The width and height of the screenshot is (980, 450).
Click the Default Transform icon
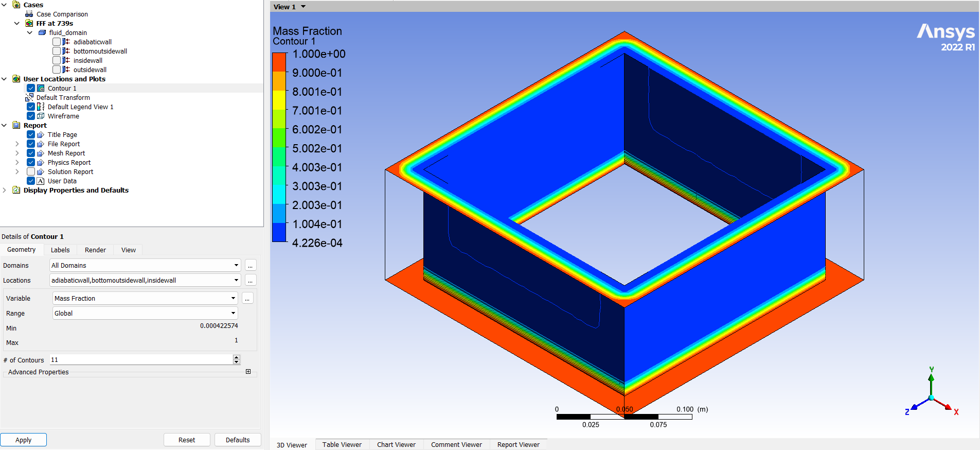(29, 98)
